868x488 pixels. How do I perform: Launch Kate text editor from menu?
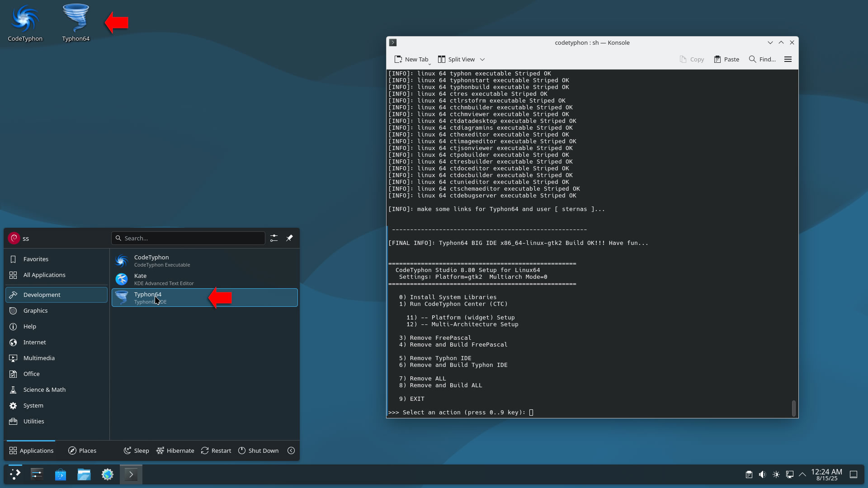(x=205, y=279)
